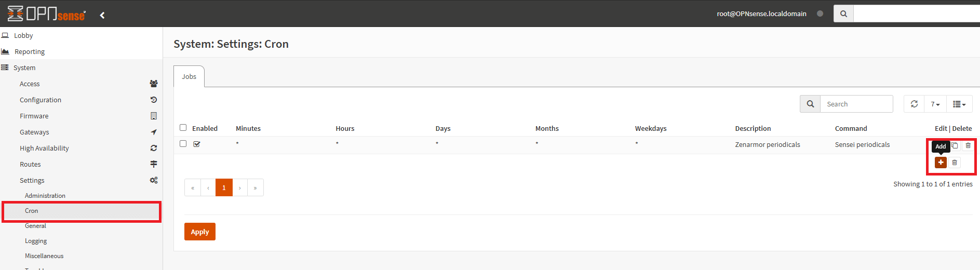Open the rows-per-page 7 dropdown
980x270 pixels.
click(x=935, y=104)
